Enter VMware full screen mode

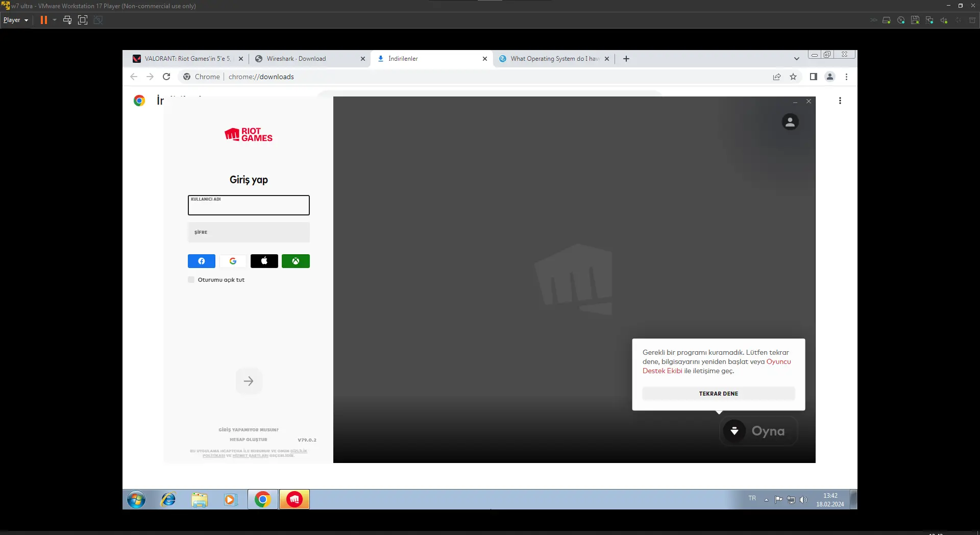pyautogui.click(x=83, y=20)
